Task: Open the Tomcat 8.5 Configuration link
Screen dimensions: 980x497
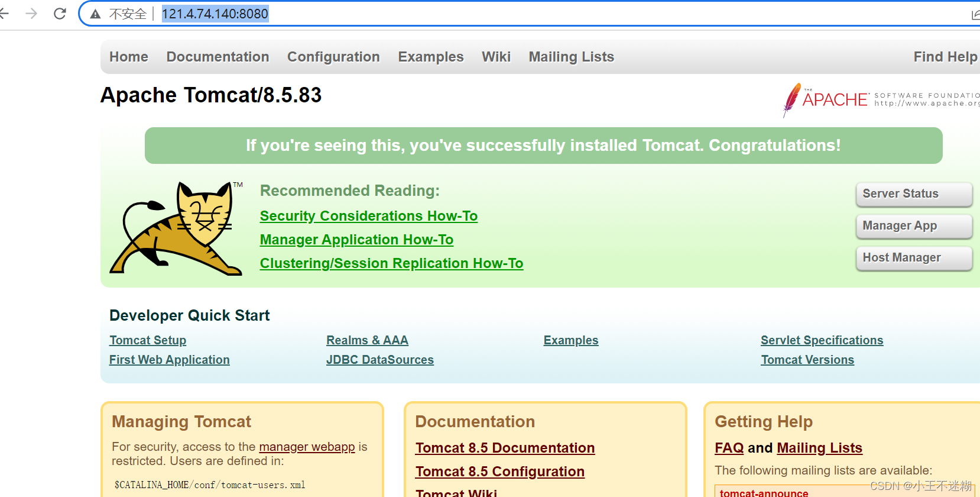Action: (500, 472)
